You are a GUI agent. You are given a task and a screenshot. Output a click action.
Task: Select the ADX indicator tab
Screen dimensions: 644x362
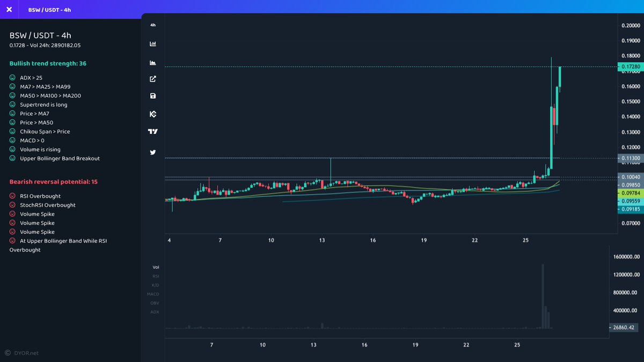click(155, 312)
